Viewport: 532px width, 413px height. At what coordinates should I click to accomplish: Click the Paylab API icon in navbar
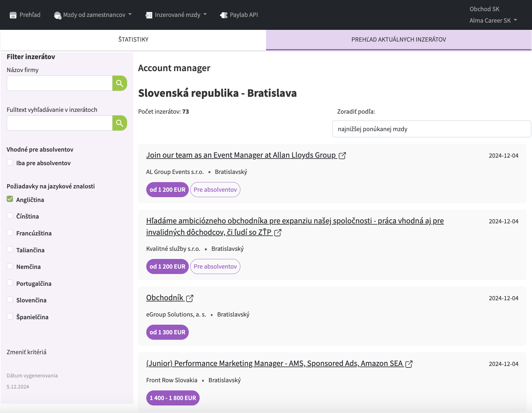click(224, 15)
